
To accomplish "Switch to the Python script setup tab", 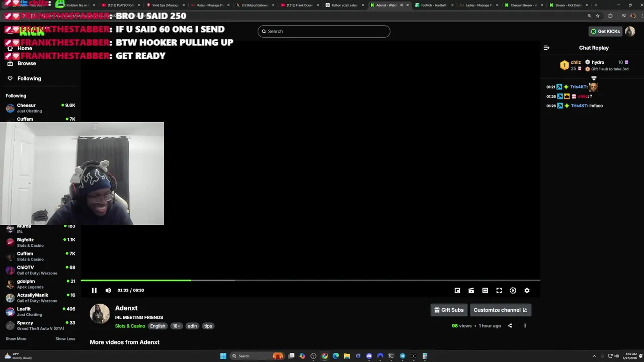I will 345,5.
